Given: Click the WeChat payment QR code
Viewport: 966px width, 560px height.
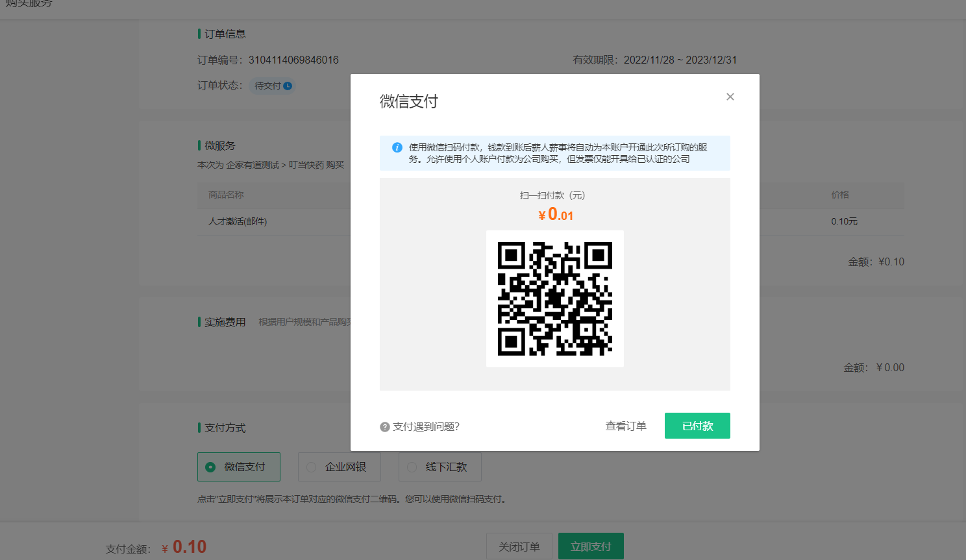Looking at the screenshot, I should [x=555, y=298].
